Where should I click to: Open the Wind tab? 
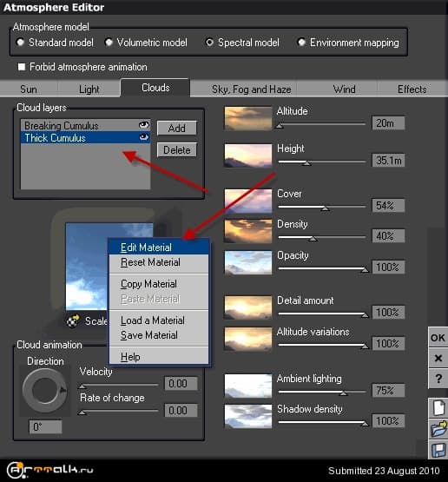[344, 89]
